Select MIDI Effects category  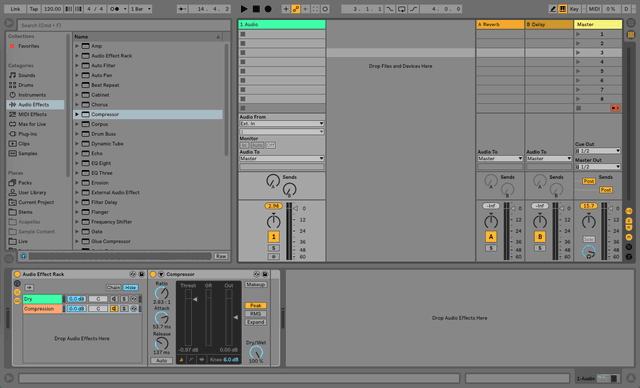click(x=32, y=114)
